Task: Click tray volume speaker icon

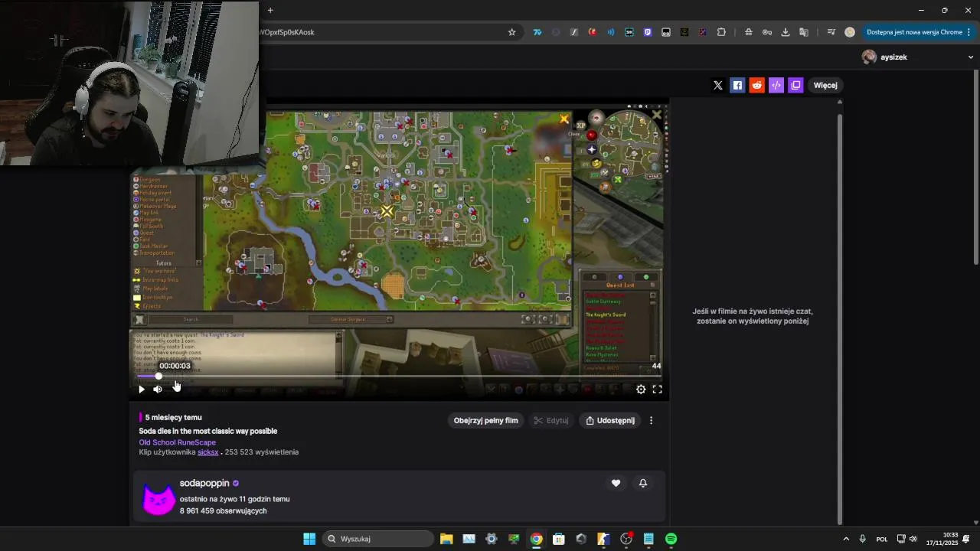Action: point(913,539)
